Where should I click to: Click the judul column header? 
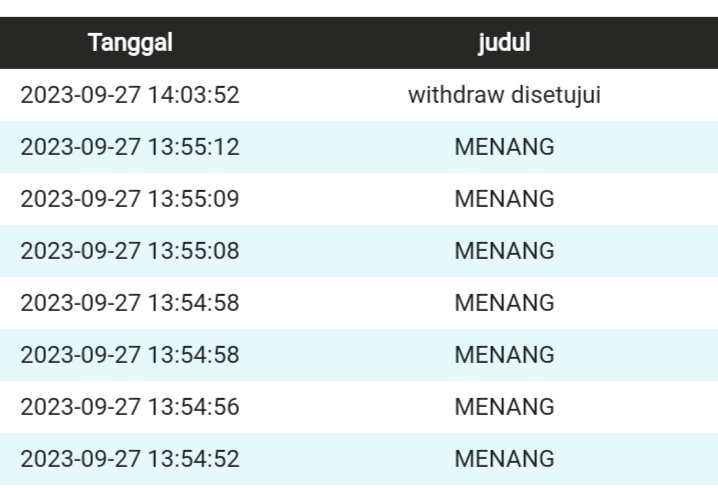(x=504, y=43)
